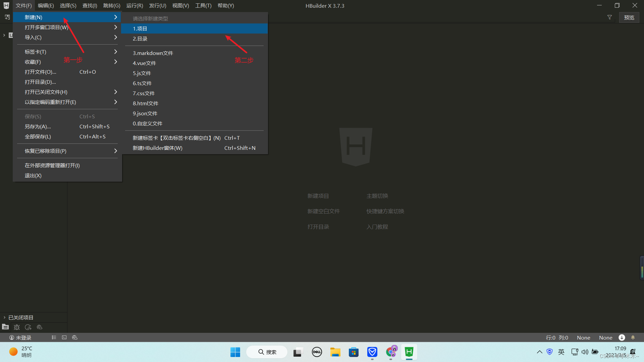
Task: Open the Windows Start menu
Action: tap(235, 352)
